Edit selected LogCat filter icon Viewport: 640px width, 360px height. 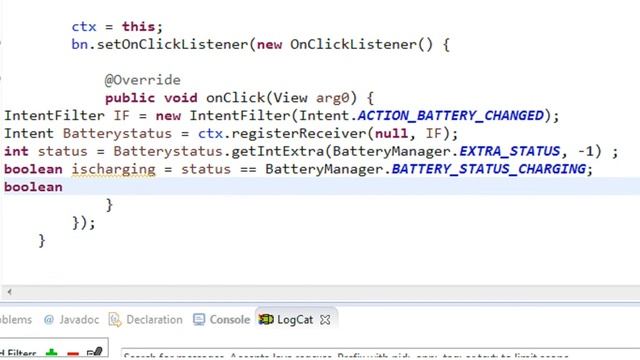pyautogui.click(x=94, y=353)
